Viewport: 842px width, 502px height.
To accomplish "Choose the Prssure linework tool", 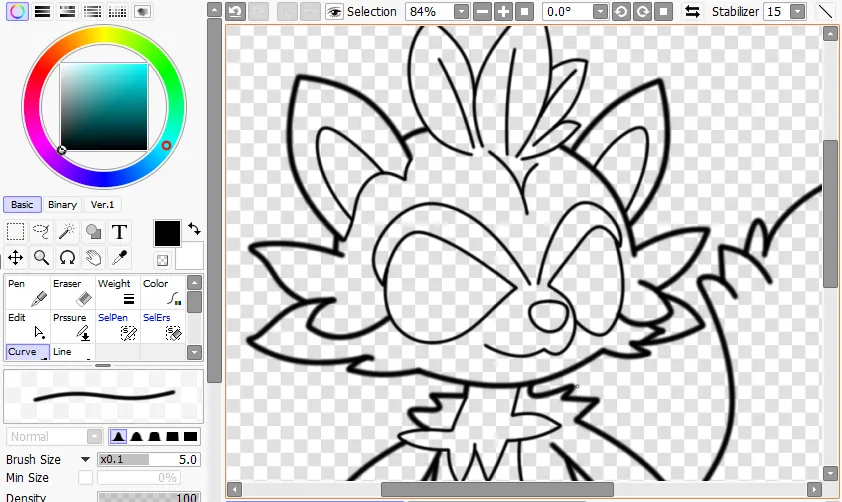I will [72, 326].
